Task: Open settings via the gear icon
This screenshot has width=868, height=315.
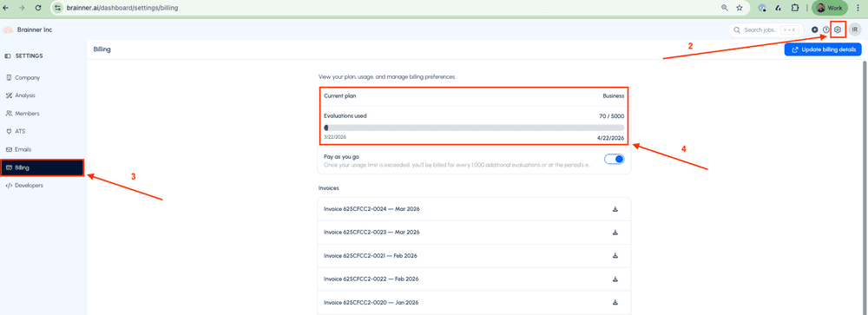Action: tap(838, 30)
